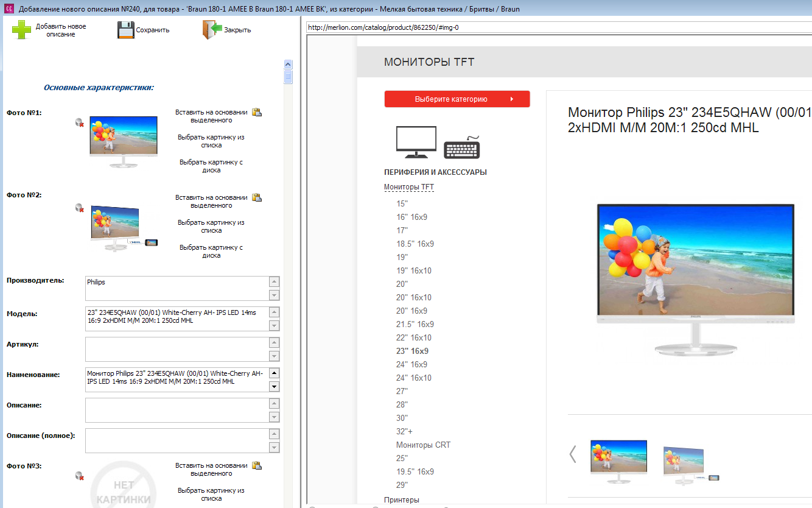This screenshot has height=508, width=812.
Task: Choose Выбрать картинку из списка for Фото №1
Action: click(211, 141)
